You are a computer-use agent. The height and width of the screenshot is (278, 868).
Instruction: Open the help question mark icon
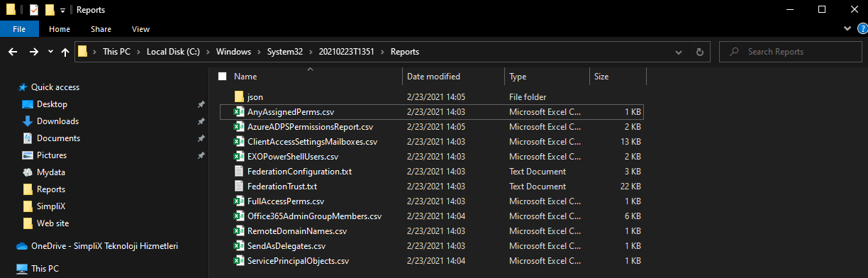pyautogui.click(x=860, y=28)
